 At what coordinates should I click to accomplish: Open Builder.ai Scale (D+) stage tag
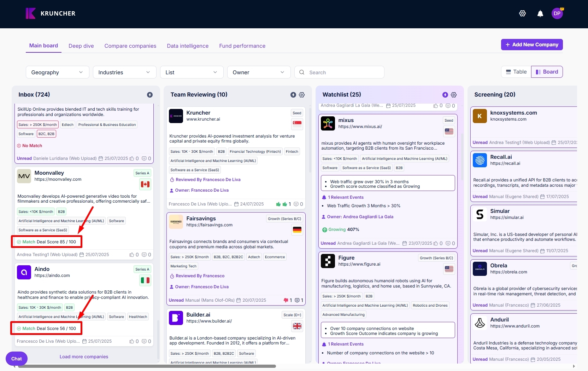[292, 315]
